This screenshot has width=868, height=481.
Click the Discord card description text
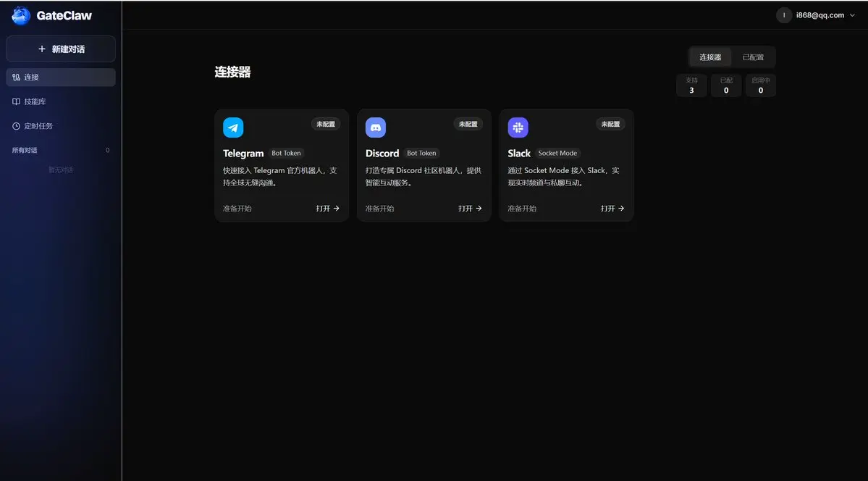tap(423, 177)
